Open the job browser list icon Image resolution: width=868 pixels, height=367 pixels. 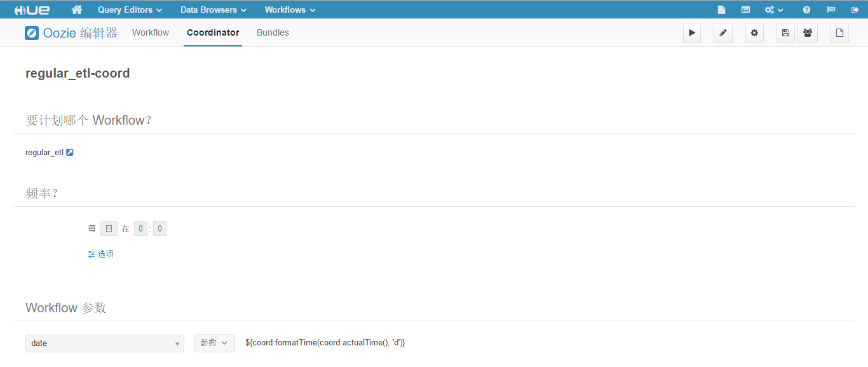[x=745, y=10]
